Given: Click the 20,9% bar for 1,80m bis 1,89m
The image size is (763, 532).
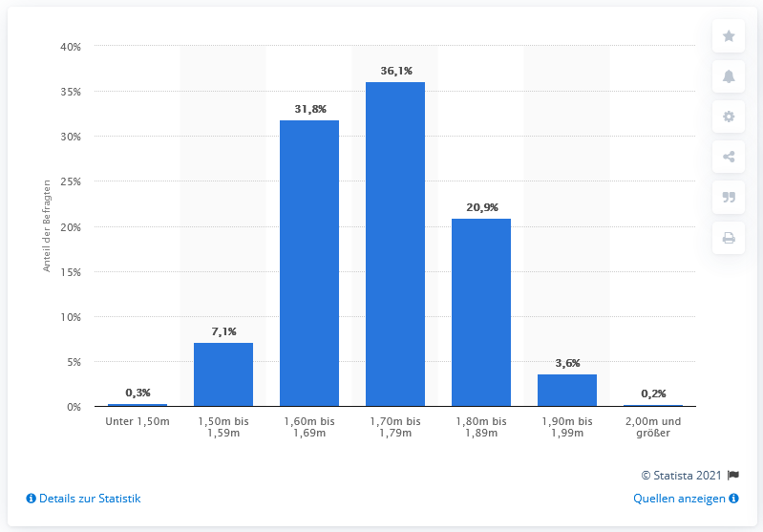Looking at the screenshot, I should click(481, 313).
